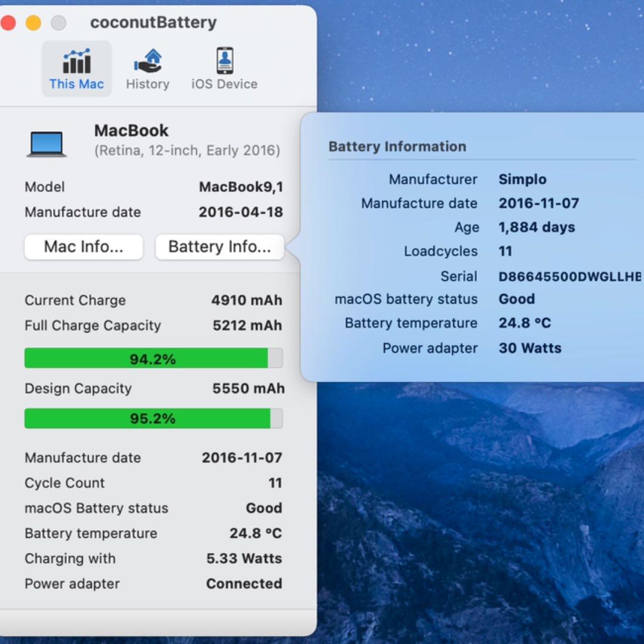The width and height of the screenshot is (644, 644).
Task: Select the 4910 mAh current charge value
Action: coord(247,300)
